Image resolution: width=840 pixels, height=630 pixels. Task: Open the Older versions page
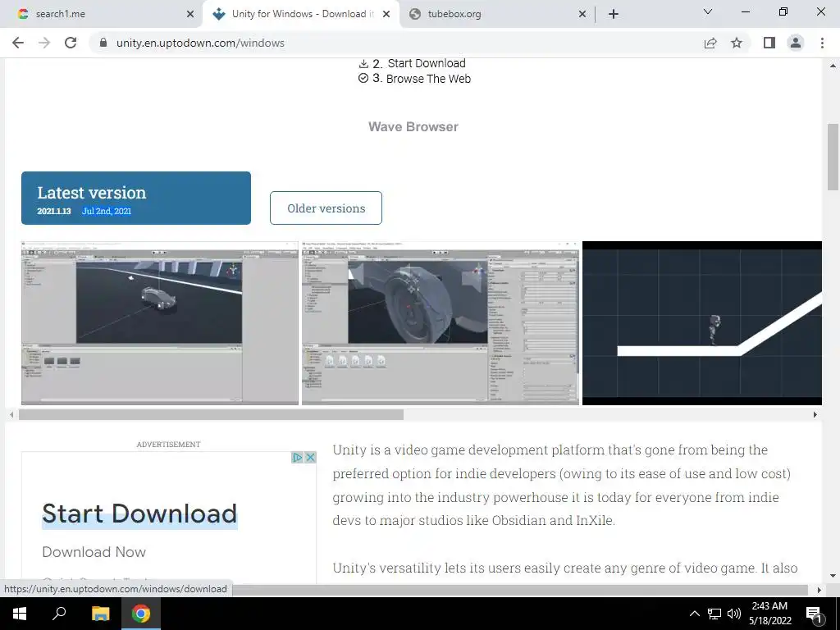click(x=326, y=208)
